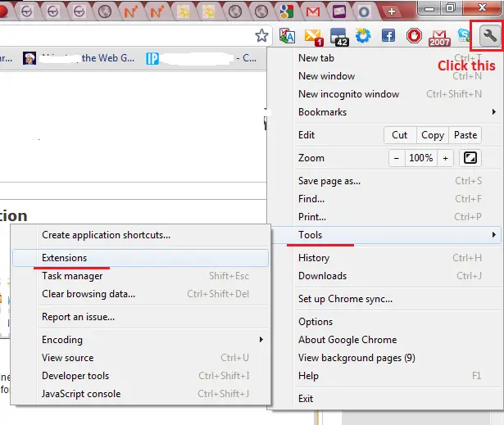Open Developer tools menu item
504x425 pixels.
click(140, 376)
